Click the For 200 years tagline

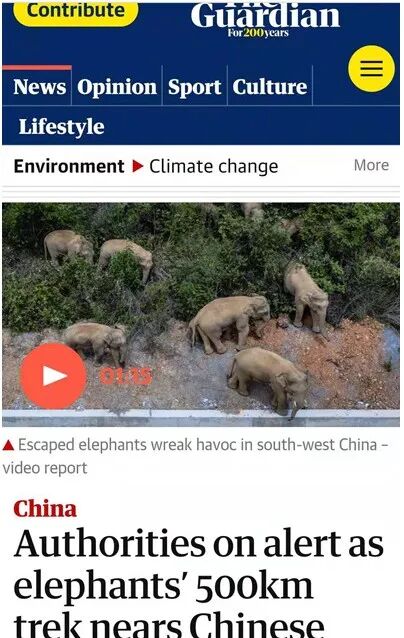pos(258,33)
